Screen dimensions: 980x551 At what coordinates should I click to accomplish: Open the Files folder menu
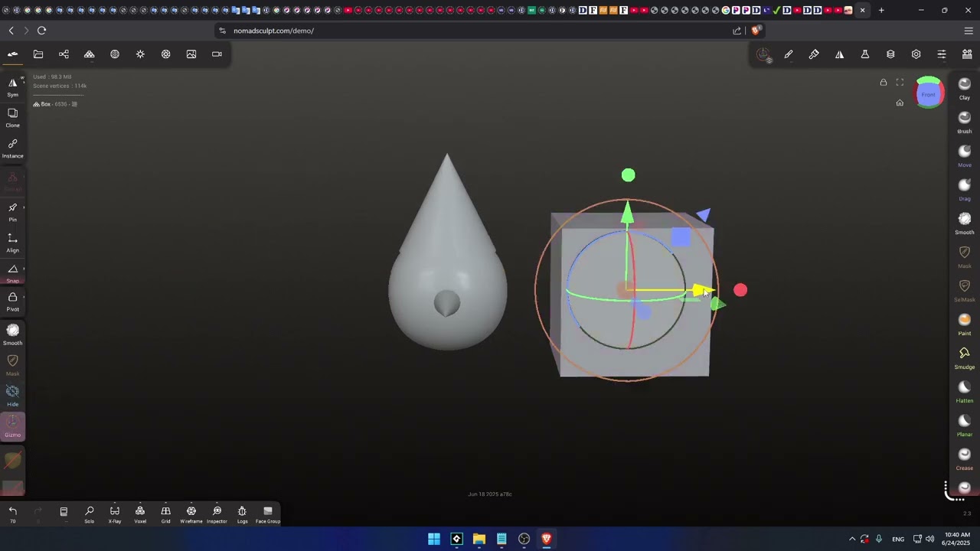coord(38,54)
